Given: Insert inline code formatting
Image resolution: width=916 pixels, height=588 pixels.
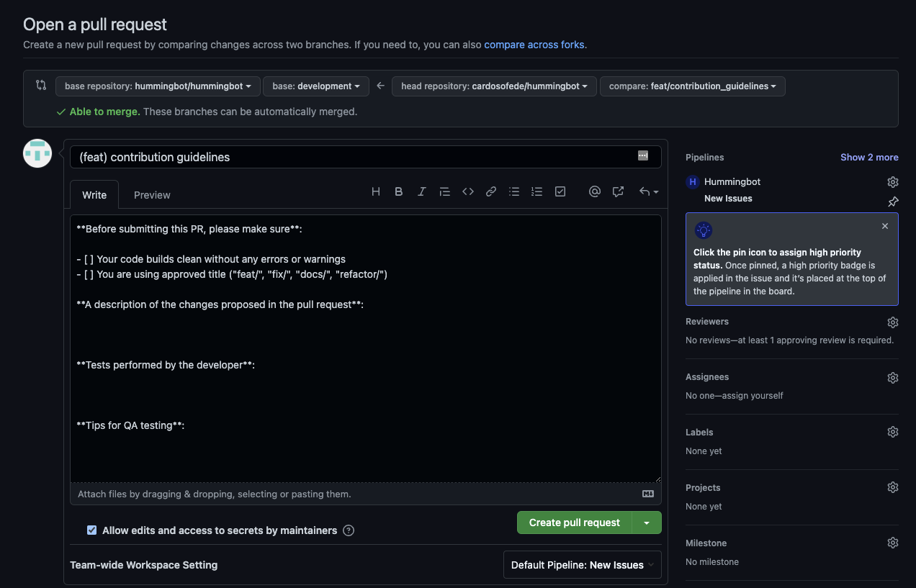Looking at the screenshot, I should (467, 191).
